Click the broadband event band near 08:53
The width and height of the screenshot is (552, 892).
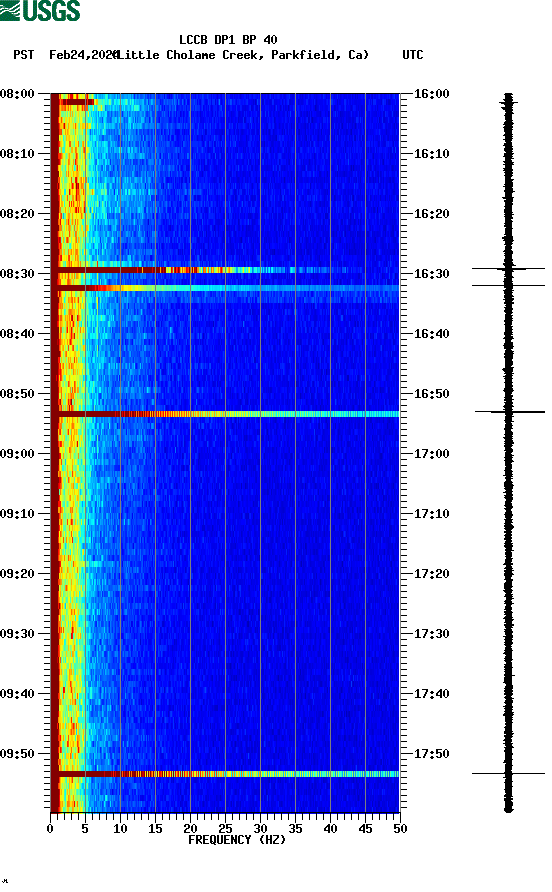[225, 414]
